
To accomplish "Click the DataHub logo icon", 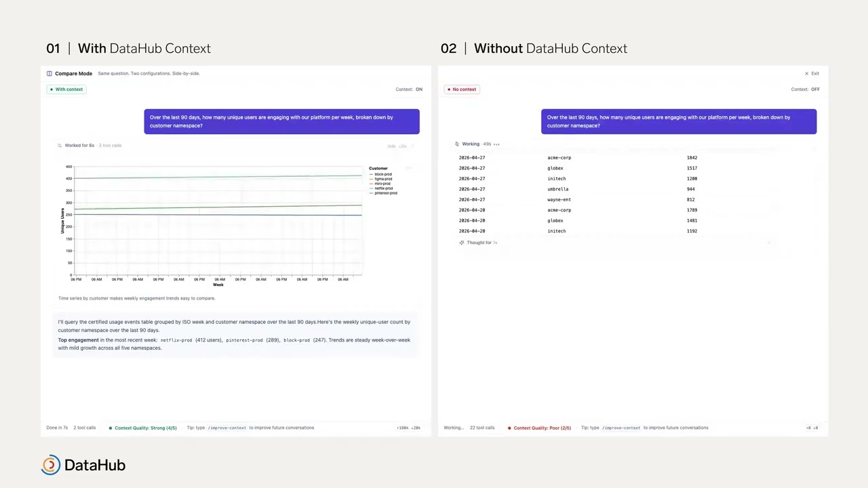I will click(x=51, y=465).
